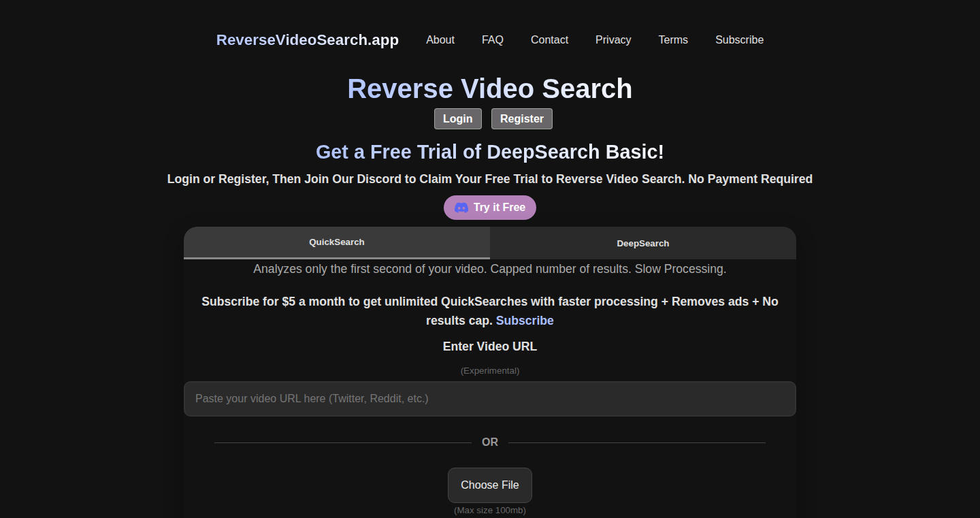Go to the About page

tap(440, 39)
